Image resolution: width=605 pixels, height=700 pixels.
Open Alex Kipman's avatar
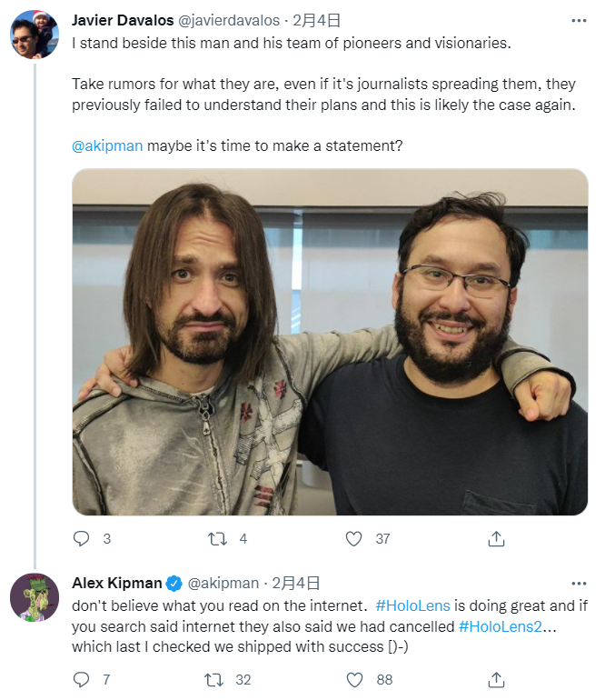(x=35, y=598)
